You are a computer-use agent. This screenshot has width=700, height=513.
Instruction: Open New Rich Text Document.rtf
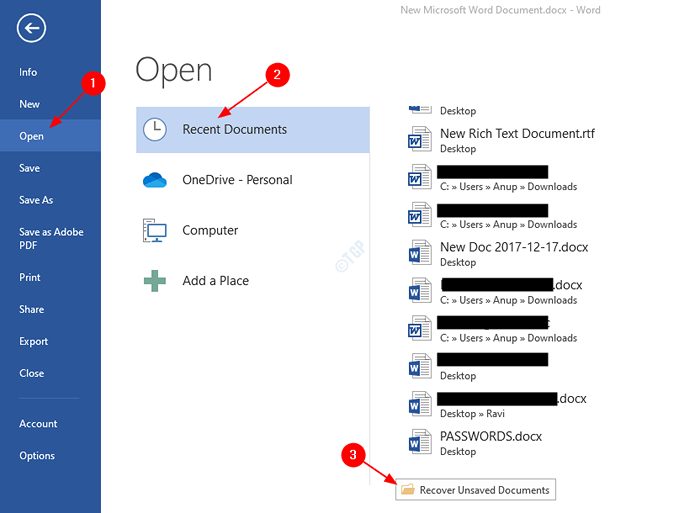[x=502, y=140]
